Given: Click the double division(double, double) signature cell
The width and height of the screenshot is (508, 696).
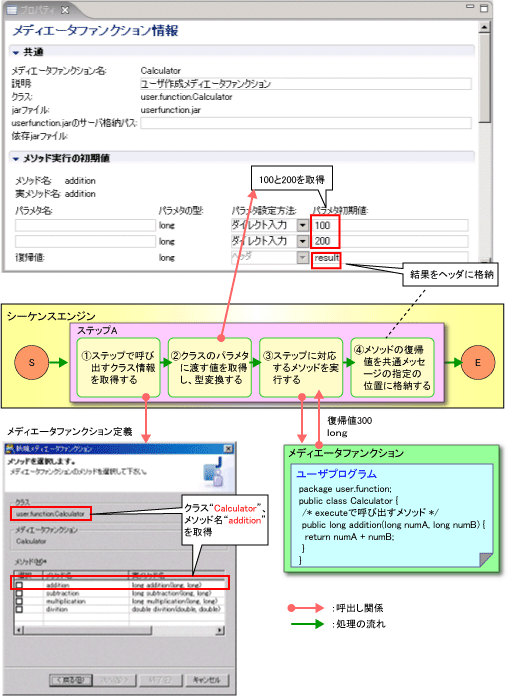Looking at the screenshot, I should coord(177,609).
